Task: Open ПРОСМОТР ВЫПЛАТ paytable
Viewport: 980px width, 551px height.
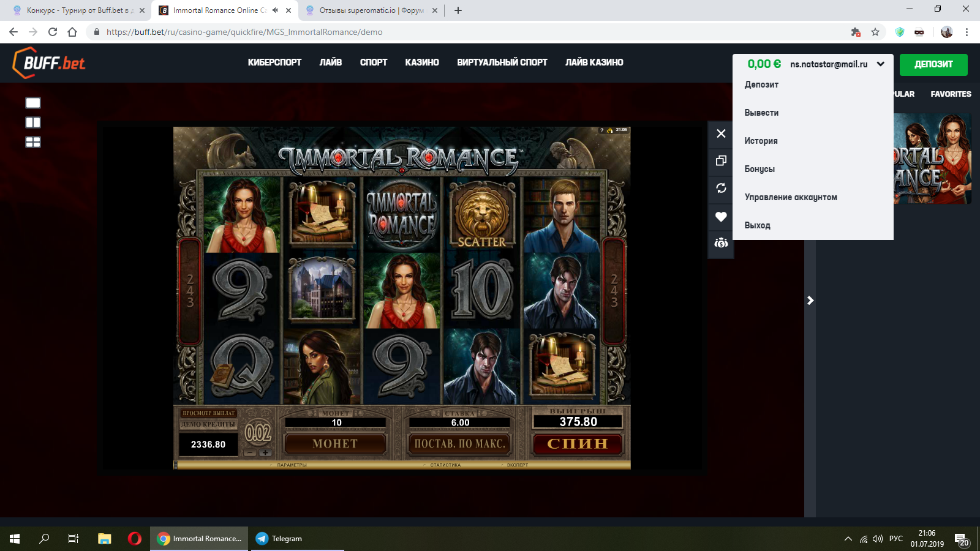Action: coord(208,413)
